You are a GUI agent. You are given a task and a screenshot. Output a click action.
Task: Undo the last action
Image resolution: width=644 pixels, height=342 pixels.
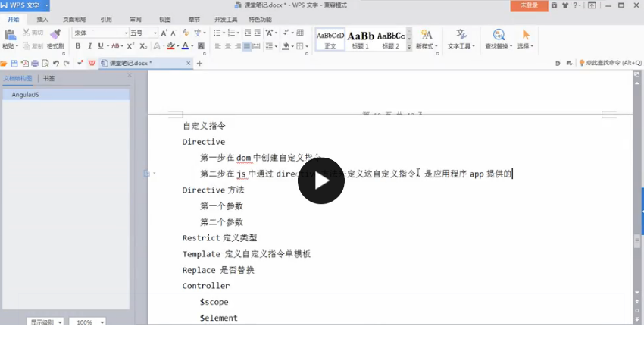pyautogui.click(x=56, y=63)
